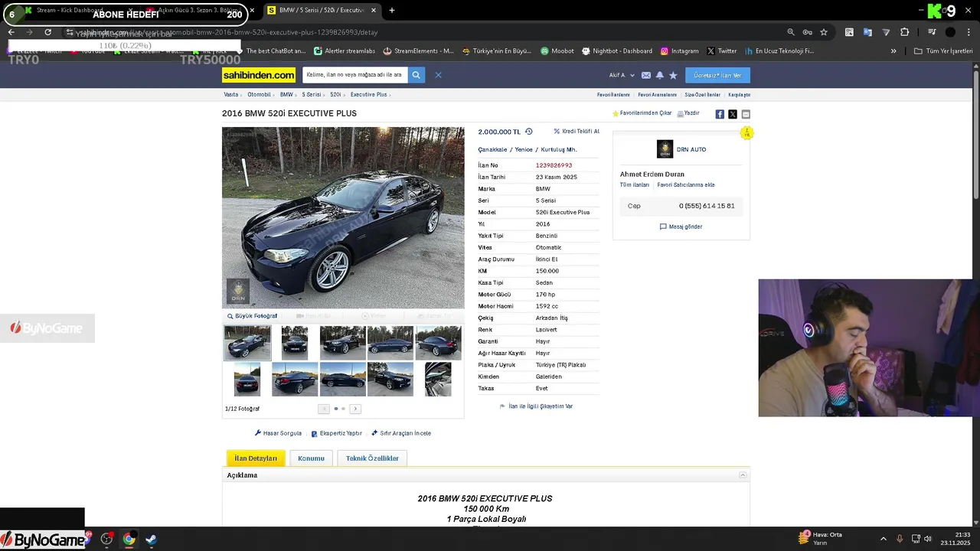Bookmark this page with the star

coord(824,32)
